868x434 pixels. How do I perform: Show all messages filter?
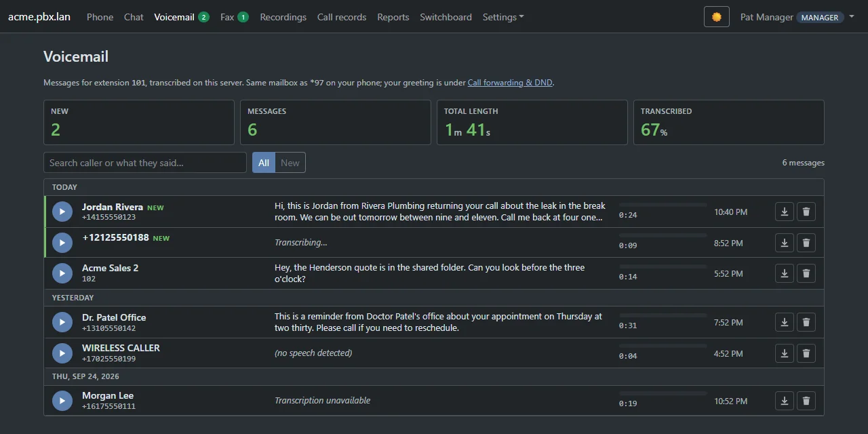click(x=264, y=163)
